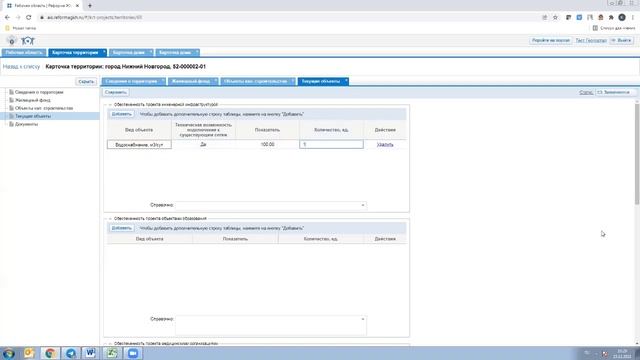Open the Chrome three-dot menu
The width and height of the screenshot is (640, 360).
coord(633,18)
